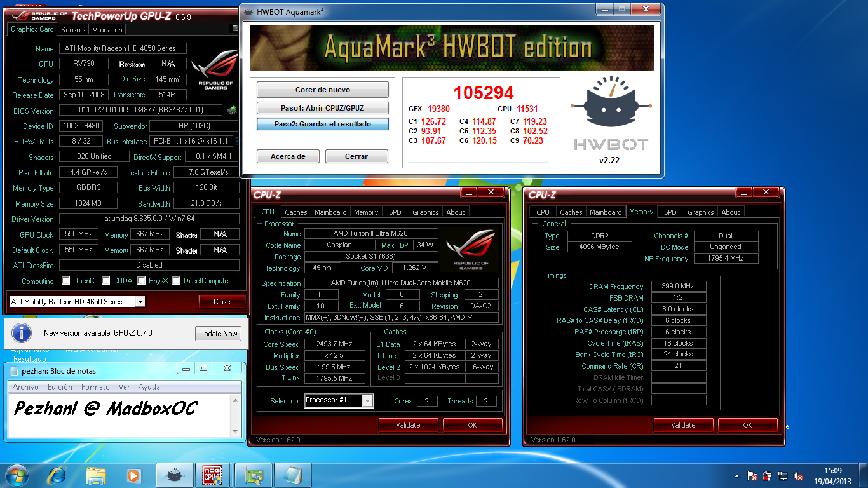The width and height of the screenshot is (868, 488).
Task: Click Validate in the right CPU-Z window
Action: point(683,425)
